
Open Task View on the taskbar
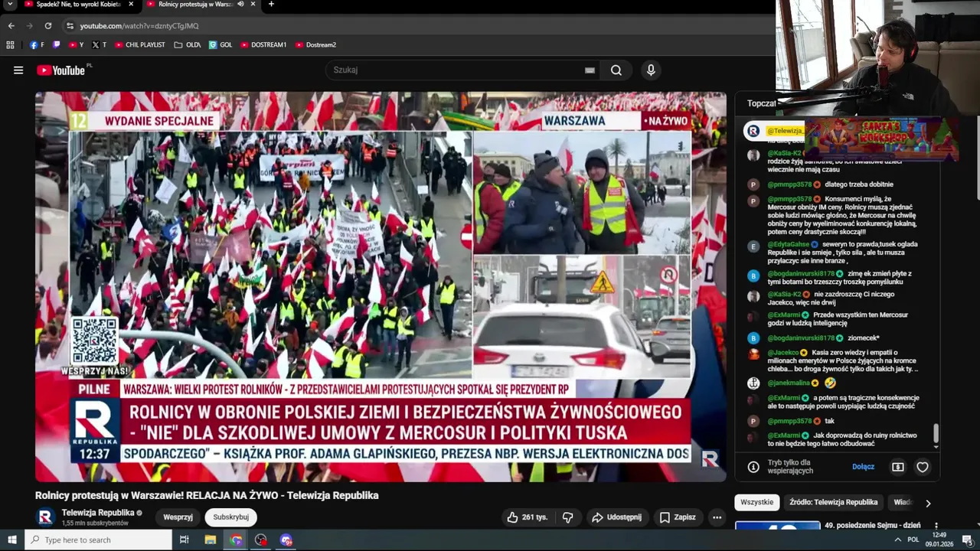point(185,540)
